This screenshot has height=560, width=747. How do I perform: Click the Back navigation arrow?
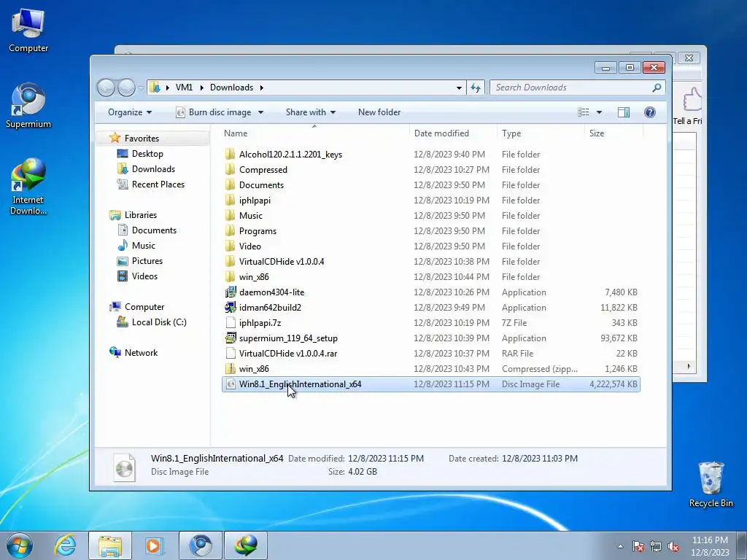(x=107, y=87)
